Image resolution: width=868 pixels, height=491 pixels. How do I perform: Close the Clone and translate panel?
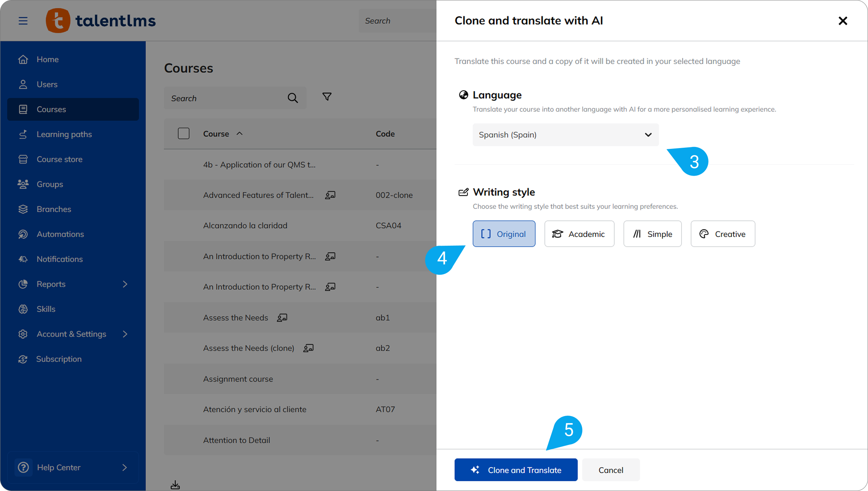pos(843,21)
